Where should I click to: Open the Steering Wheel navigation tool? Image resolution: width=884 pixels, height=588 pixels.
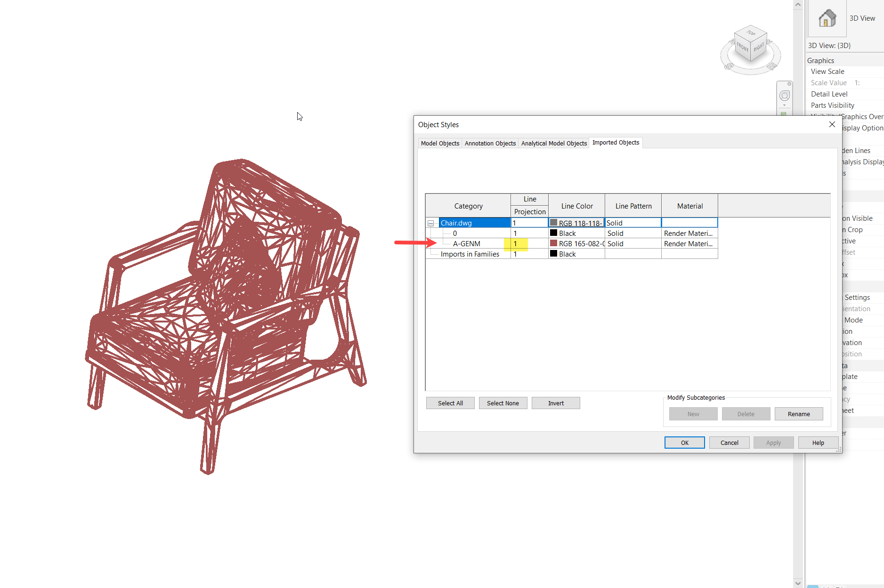click(785, 96)
